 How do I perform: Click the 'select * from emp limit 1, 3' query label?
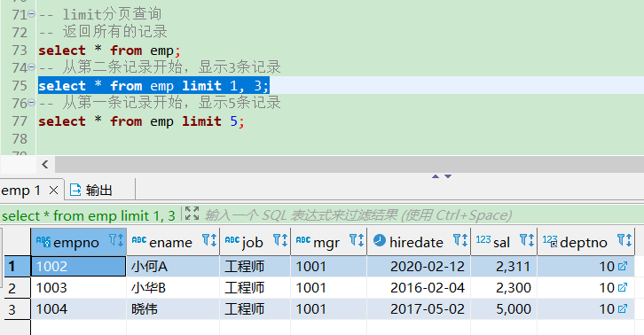click(89, 215)
